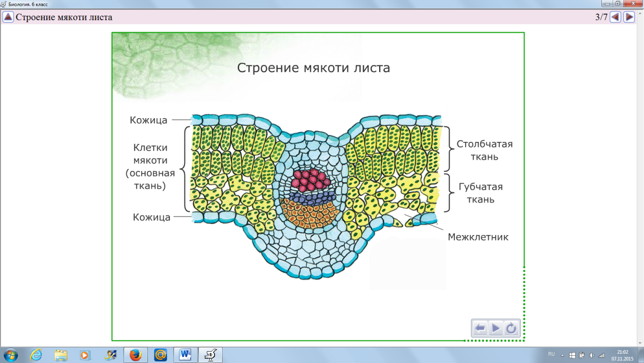Go to the previous page with the red back arrow
Image resolution: width=644 pixels, height=363 pixels.
point(616,16)
